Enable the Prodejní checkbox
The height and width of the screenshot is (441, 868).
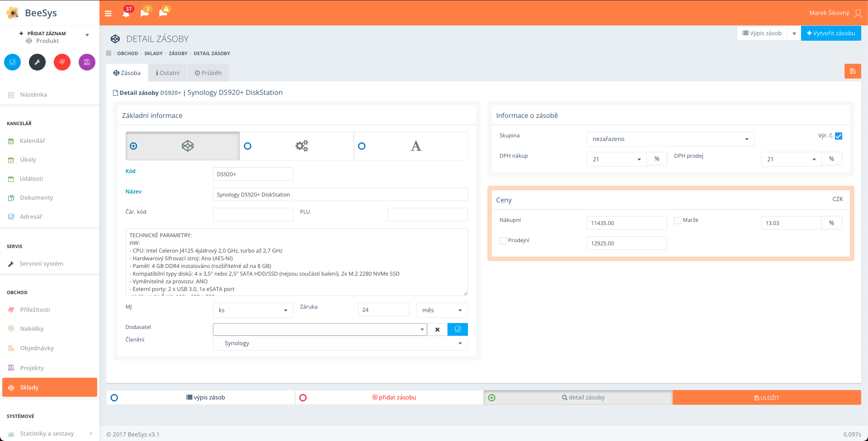pyautogui.click(x=503, y=241)
